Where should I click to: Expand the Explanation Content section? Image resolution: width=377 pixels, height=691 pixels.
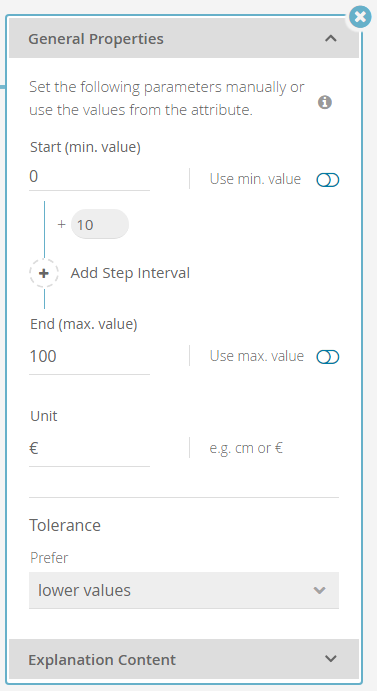184,659
